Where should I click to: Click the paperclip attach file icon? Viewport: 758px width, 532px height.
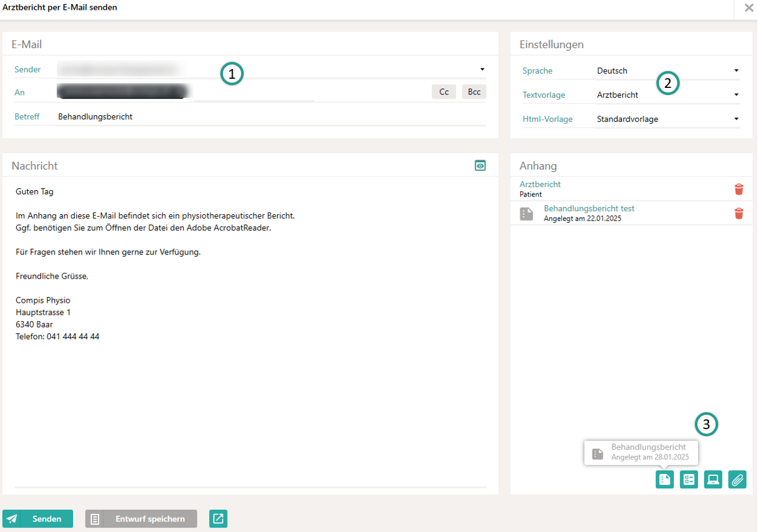tap(737, 480)
